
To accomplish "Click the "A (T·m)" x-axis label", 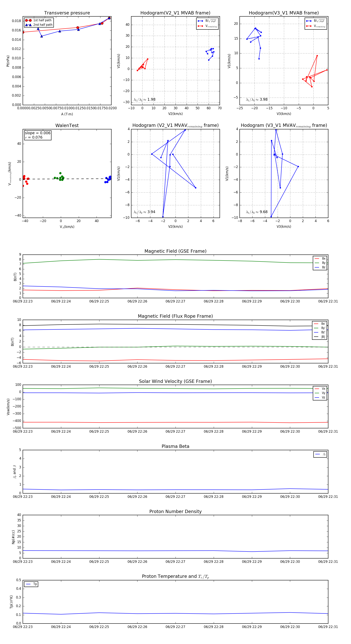I will pyautogui.click(x=67, y=114).
